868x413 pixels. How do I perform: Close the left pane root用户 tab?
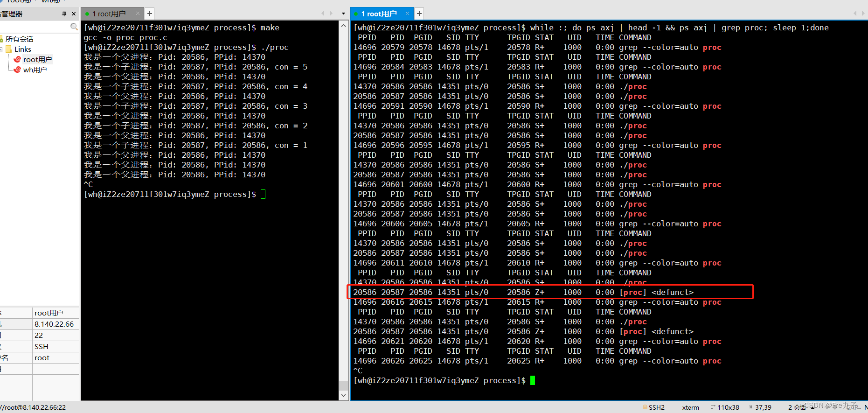(138, 14)
